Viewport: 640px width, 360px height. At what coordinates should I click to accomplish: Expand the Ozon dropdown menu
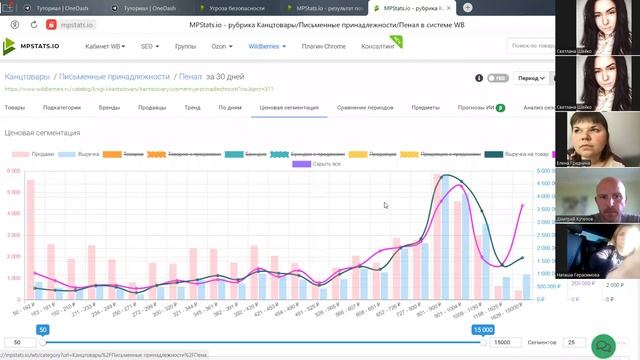222,47
